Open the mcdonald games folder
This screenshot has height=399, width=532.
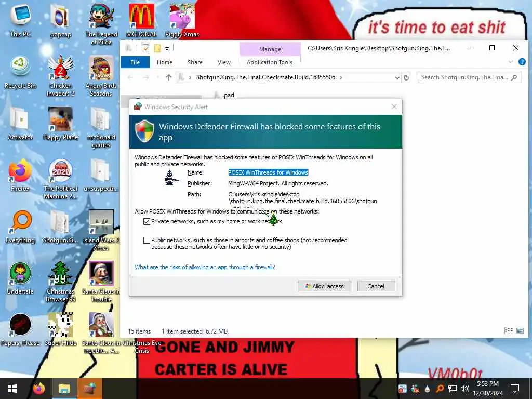coord(101,127)
